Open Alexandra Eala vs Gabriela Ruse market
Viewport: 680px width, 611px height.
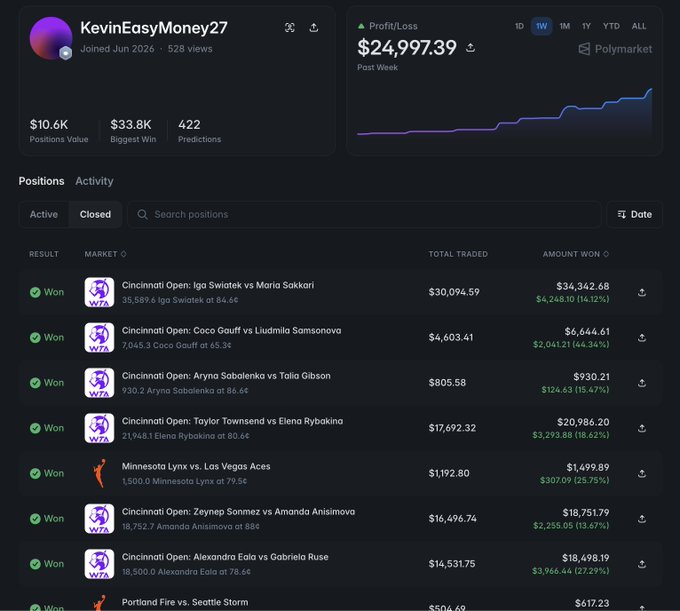click(x=225, y=557)
